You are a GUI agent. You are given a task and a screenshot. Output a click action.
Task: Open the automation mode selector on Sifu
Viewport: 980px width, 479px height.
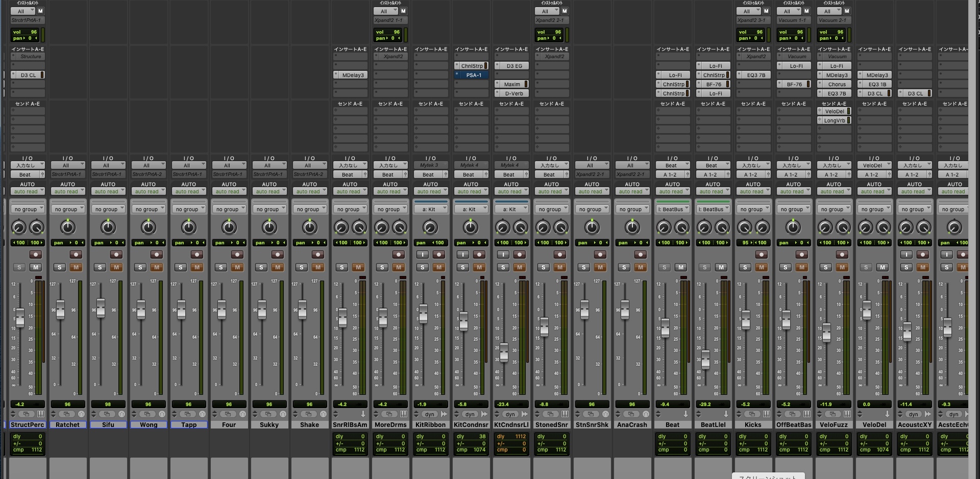(108, 191)
